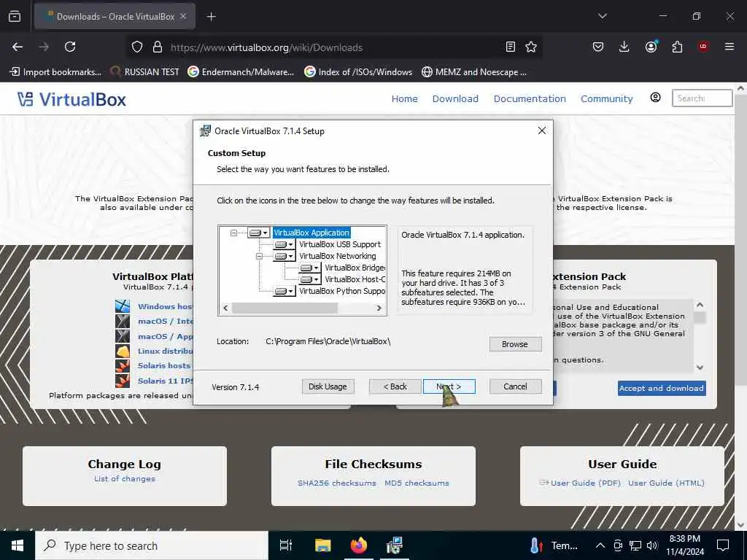Open the SHA256 checksums link
Screen dimensions: 747x560
pos(337,483)
